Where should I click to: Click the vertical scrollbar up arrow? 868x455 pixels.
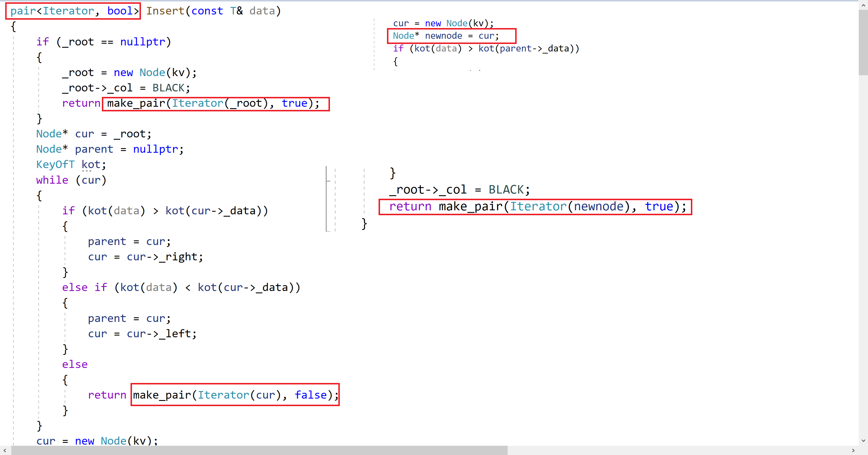tap(863, 5)
